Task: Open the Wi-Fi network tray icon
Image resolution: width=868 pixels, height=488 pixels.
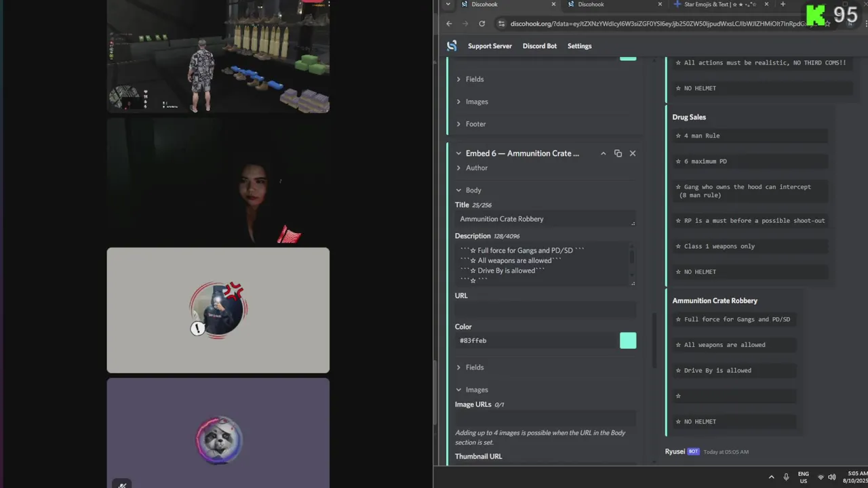Action: [821, 477]
